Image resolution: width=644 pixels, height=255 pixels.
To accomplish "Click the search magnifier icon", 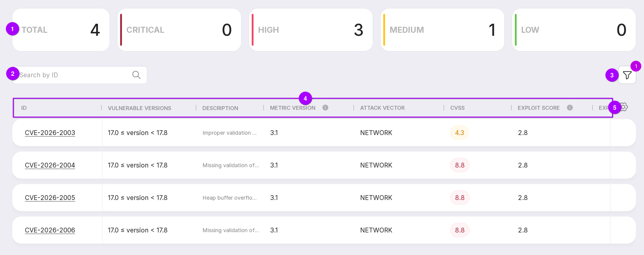I will pyautogui.click(x=136, y=75).
